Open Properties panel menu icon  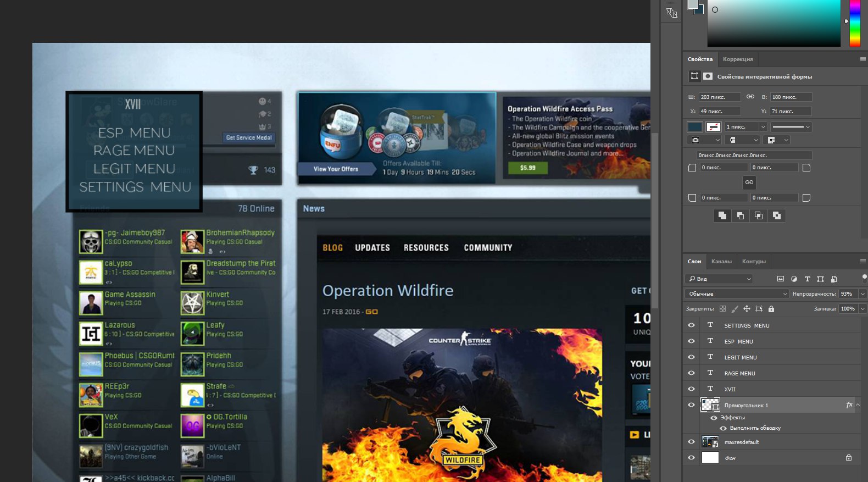pyautogui.click(x=863, y=59)
